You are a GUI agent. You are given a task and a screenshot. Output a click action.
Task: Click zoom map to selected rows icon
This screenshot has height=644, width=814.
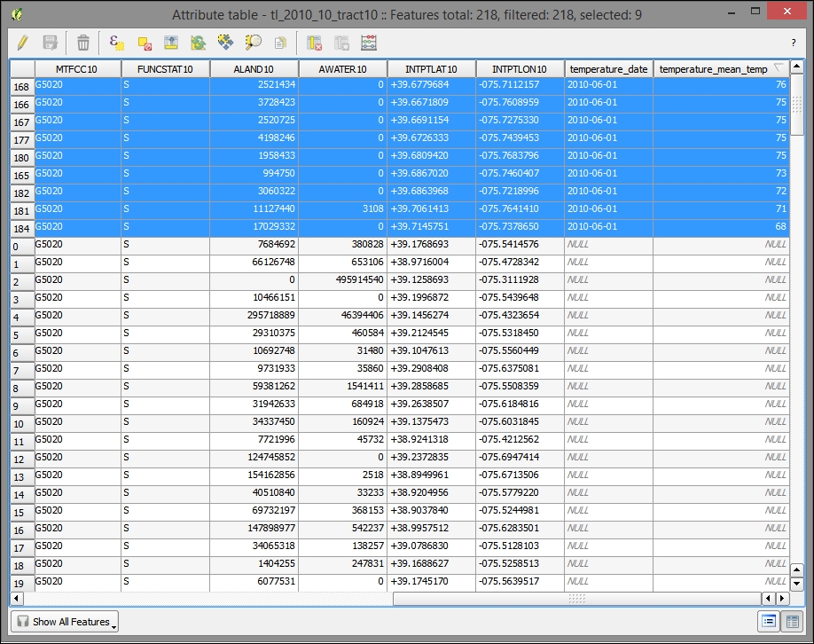254,42
